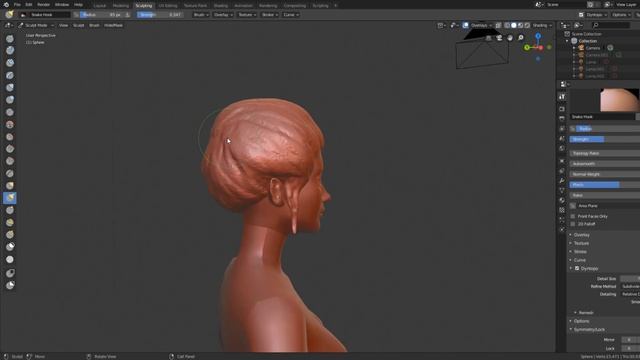Select the active Snake Hook tool
This screenshot has width=640, height=360.
point(10,198)
